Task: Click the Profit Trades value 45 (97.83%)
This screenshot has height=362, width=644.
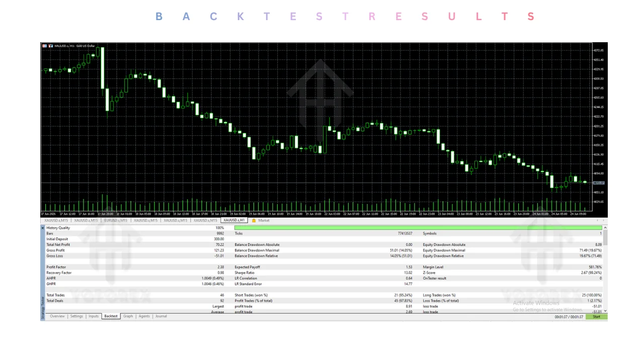Action: click(x=403, y=301)
